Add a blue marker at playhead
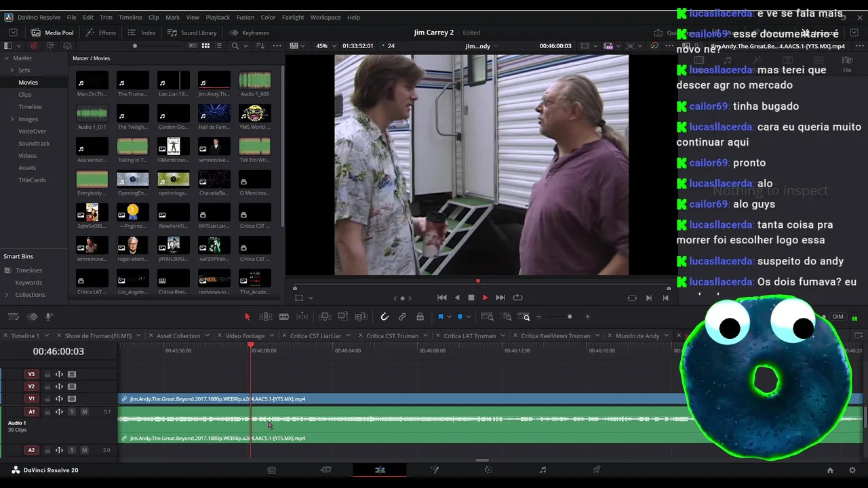This screenshot has width=868, height=488. tap(460, 317)
